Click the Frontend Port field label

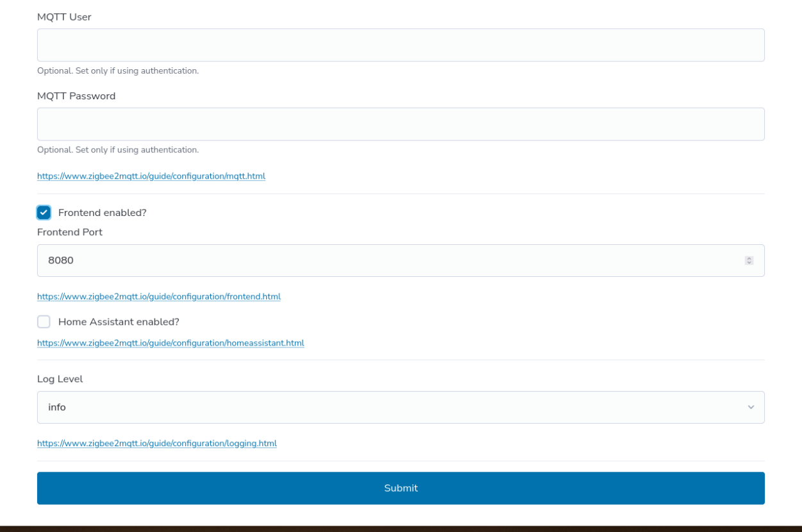[x=69, y=232]
